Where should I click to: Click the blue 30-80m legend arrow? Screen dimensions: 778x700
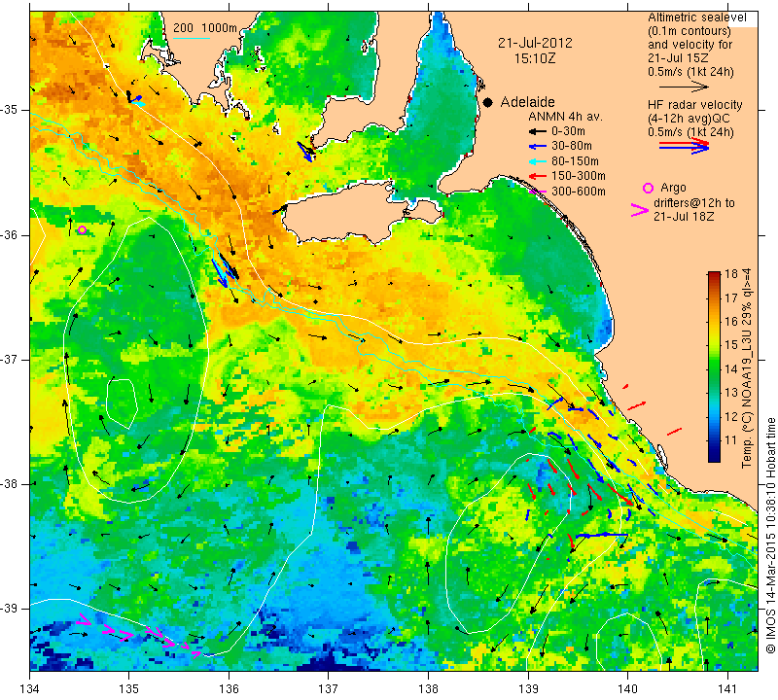tap(538, 147)
